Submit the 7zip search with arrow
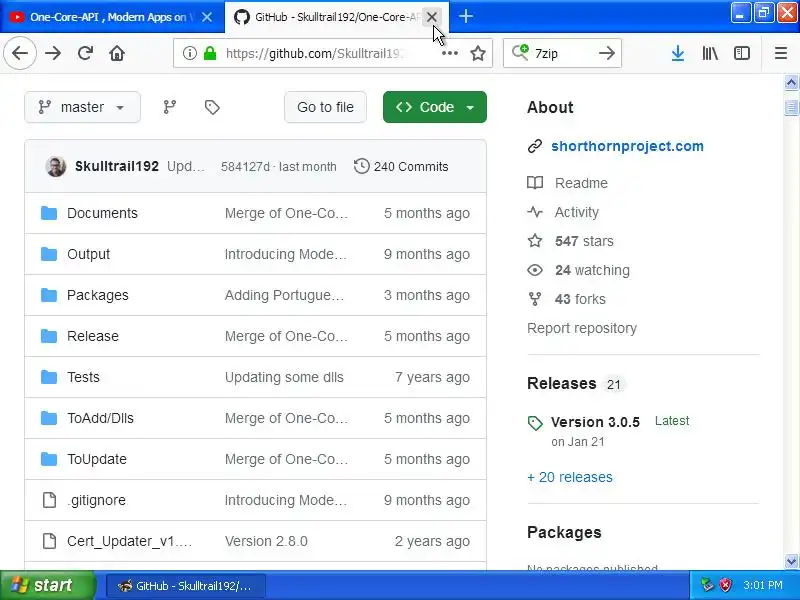 pyautogui.click(x=607, y=53)
